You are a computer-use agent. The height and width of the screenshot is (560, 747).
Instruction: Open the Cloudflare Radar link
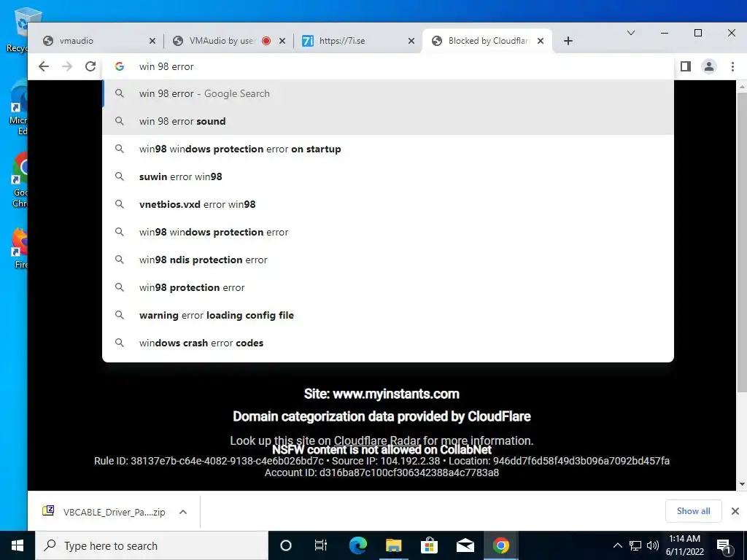pyautogui.click(x=377, y=440)
